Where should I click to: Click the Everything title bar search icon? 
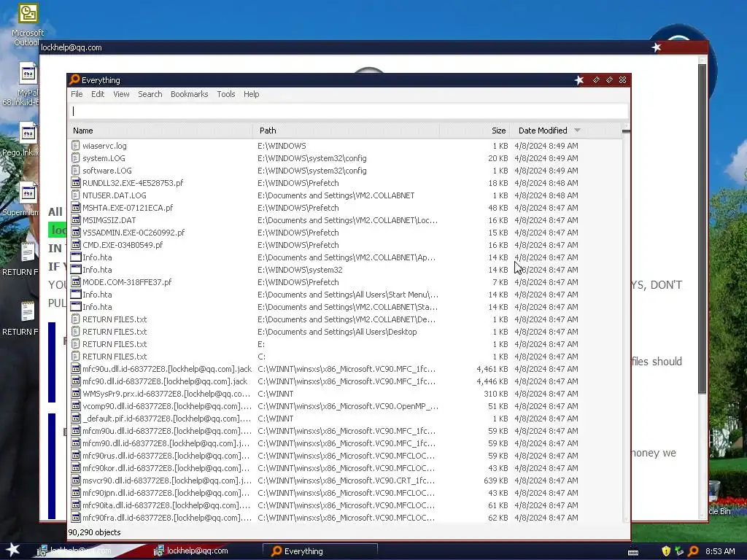click(74, 79)
